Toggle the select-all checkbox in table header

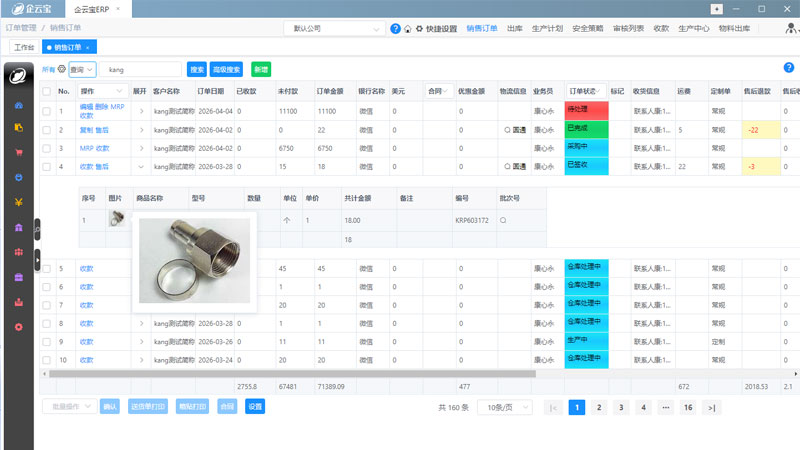coord(46,91)
